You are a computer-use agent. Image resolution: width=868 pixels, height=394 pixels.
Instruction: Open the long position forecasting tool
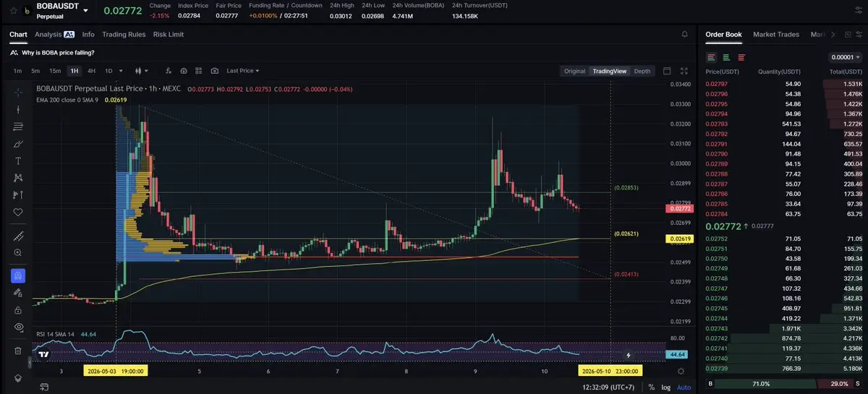click(x=18, y=195)
